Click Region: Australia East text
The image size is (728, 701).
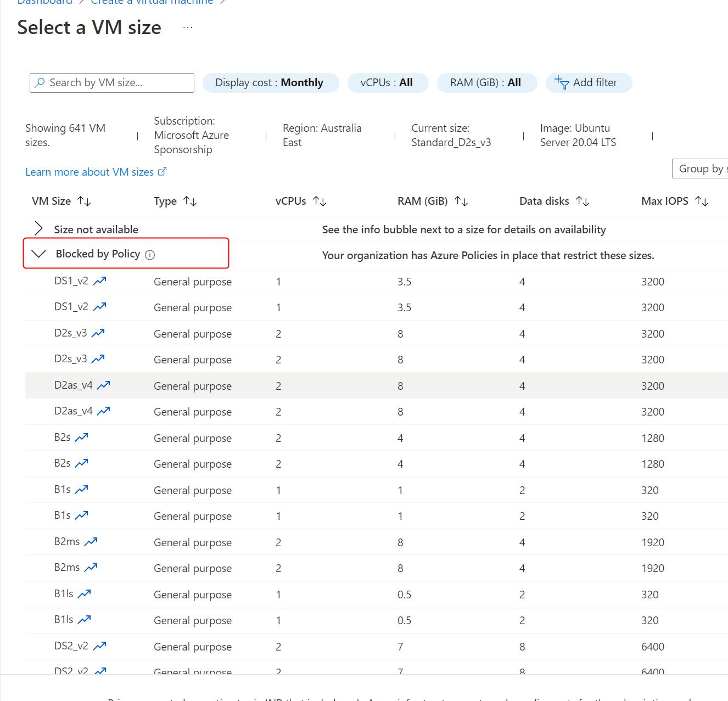pos(322,135)
